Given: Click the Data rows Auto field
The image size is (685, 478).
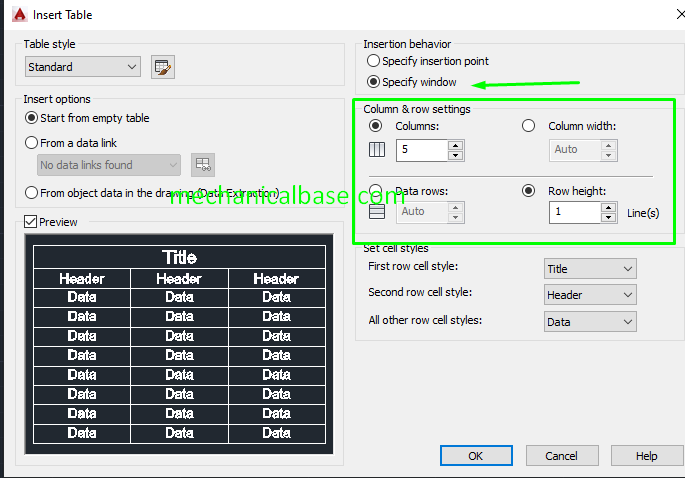Looking at the screenshot, I should (422, 212).
